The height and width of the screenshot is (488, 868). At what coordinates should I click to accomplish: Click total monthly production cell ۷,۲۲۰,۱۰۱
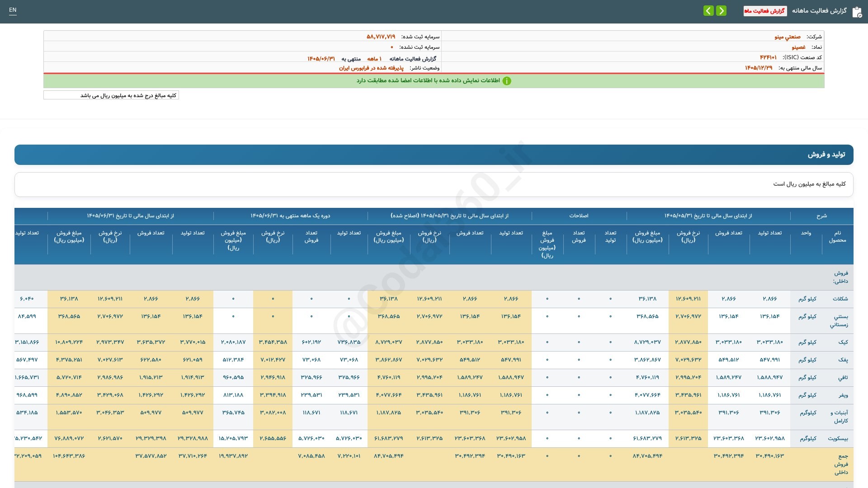coord(349,456)
